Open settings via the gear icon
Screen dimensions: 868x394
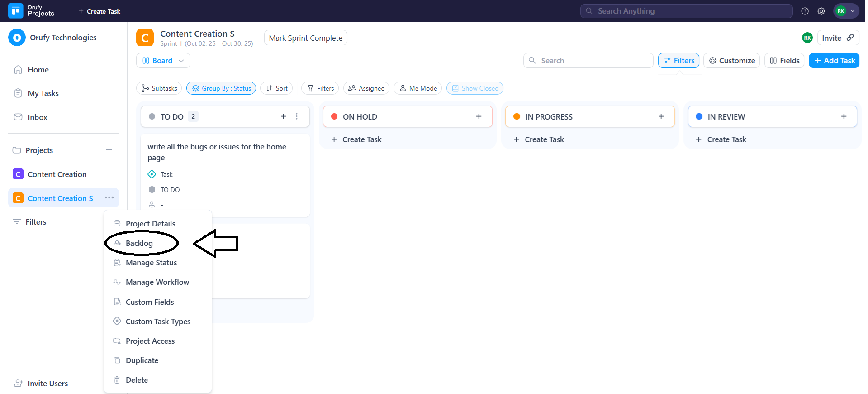pos(821,11)
